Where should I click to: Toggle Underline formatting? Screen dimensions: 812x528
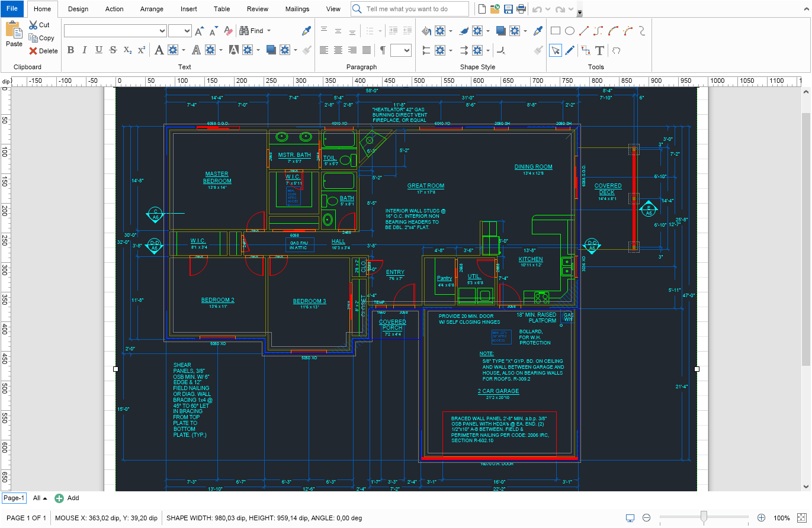point(99,50)
